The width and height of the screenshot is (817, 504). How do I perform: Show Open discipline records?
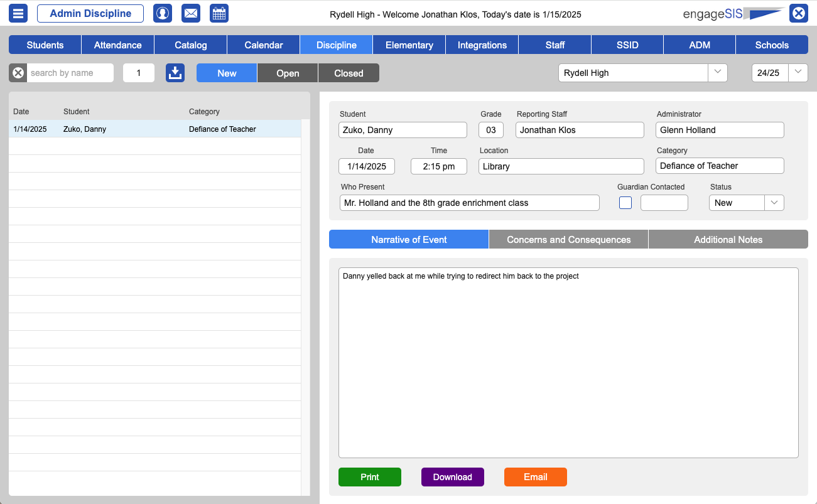[x=288, y=73]
